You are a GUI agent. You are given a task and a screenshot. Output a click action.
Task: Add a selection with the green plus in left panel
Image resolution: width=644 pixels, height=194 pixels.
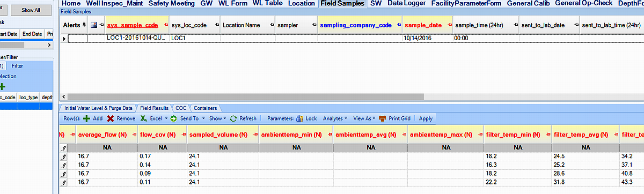click(2, 86)
